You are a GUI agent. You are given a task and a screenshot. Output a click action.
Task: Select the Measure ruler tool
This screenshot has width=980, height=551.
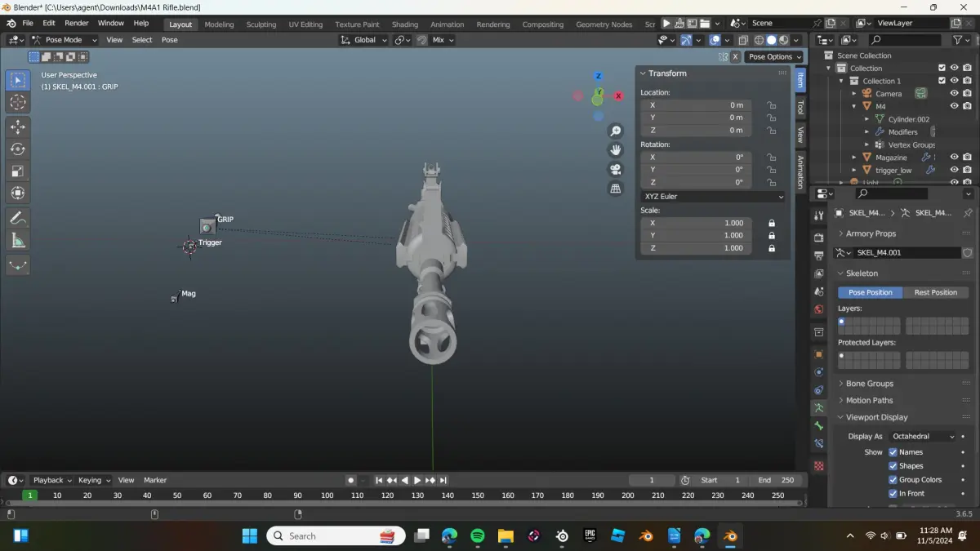coord(18,240)
